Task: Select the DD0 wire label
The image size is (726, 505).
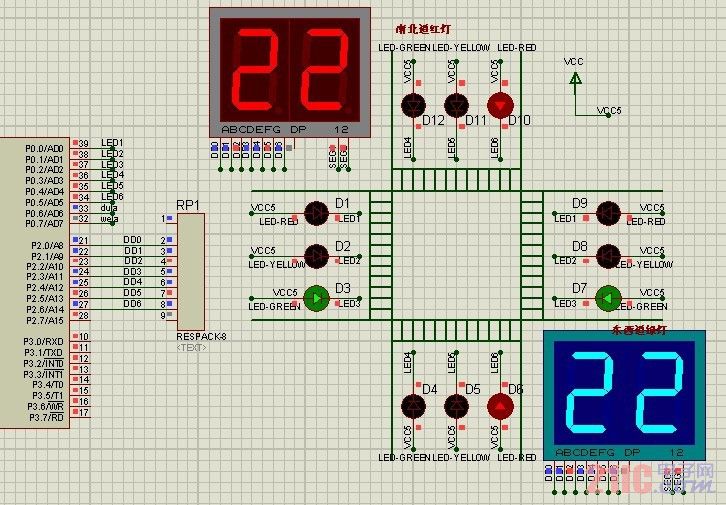Action: [132, 240]
